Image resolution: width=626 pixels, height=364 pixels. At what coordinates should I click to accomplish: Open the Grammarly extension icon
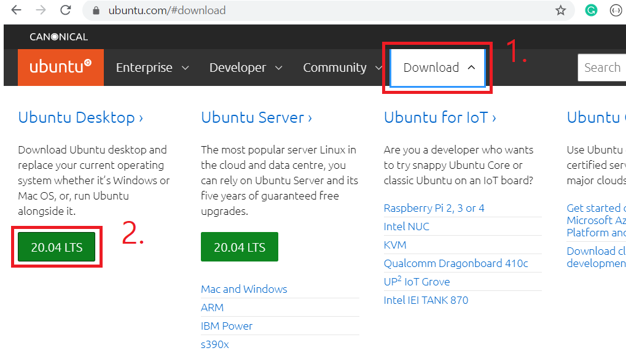point(591,10)
